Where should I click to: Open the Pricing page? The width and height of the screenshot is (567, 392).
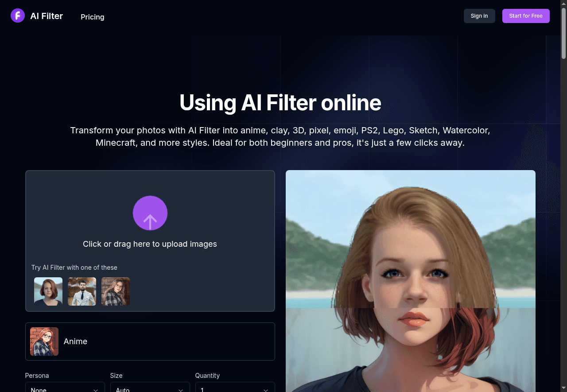click(92, 17)
